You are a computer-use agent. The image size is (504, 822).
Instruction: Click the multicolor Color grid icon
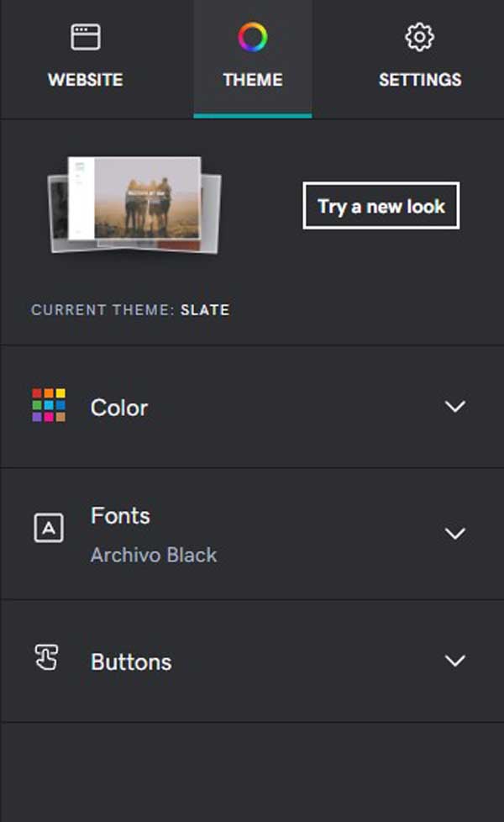(x=49, y=405)
